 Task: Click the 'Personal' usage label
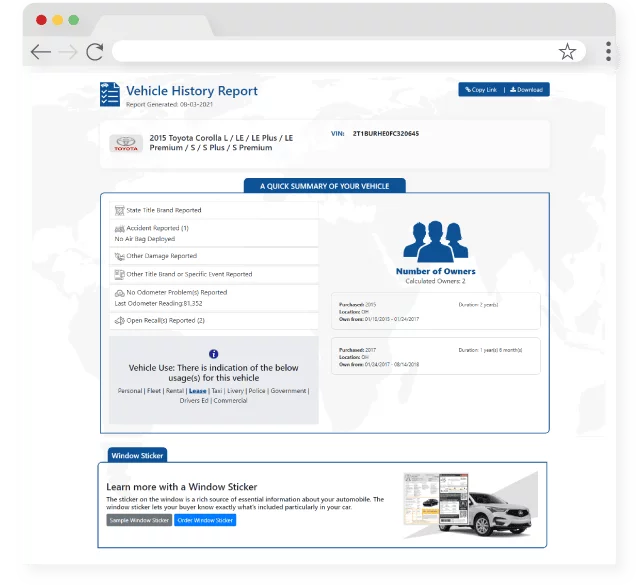(130, 391)
